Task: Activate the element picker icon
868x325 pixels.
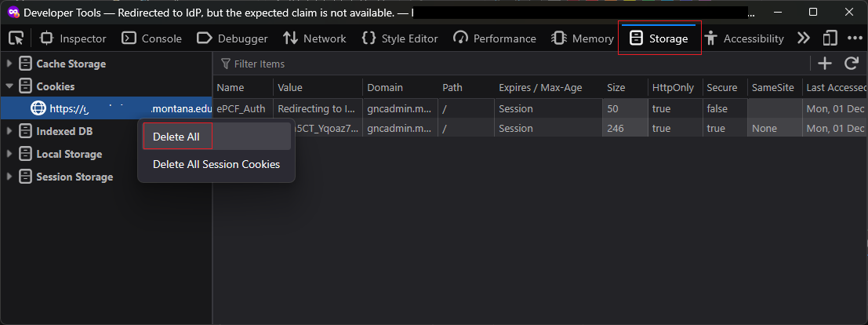Action: (16, 38)
